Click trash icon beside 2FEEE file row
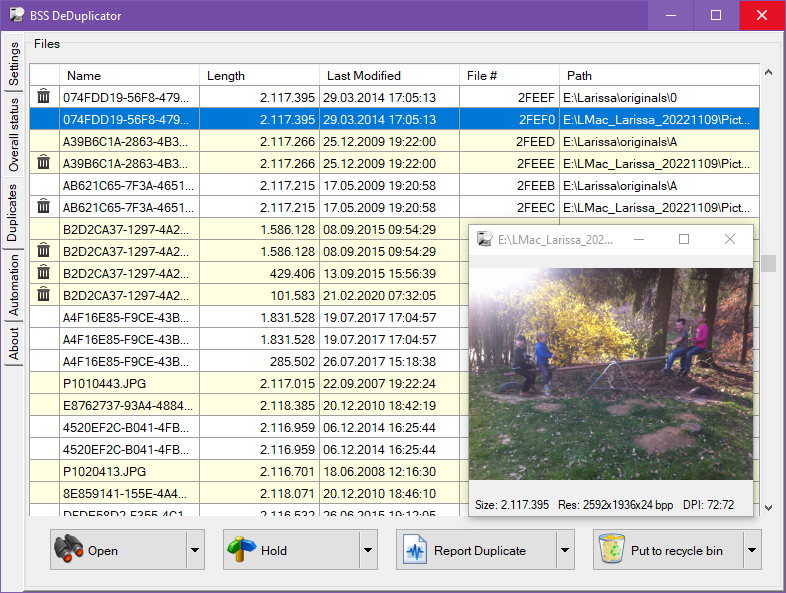786x593 pixels. (x=44, y=163)
